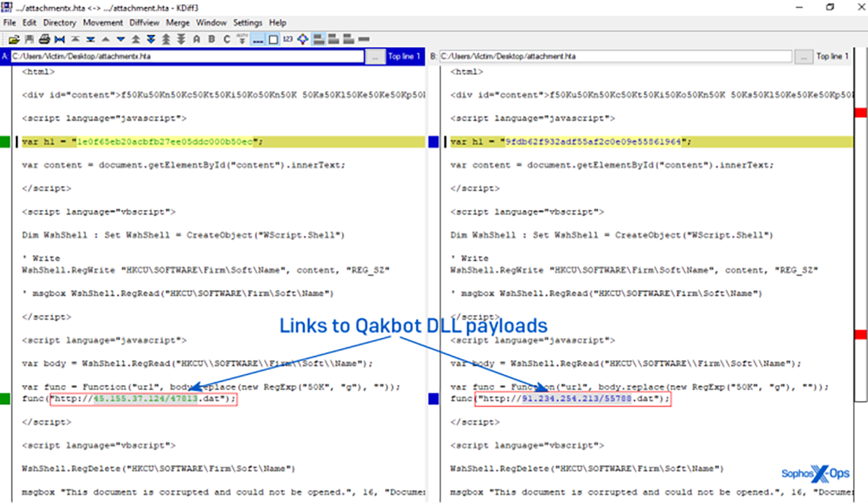Click path field for attachment.hta (B)
The image size is (868, 503).
pyautogui.click(x=616, y=56)
